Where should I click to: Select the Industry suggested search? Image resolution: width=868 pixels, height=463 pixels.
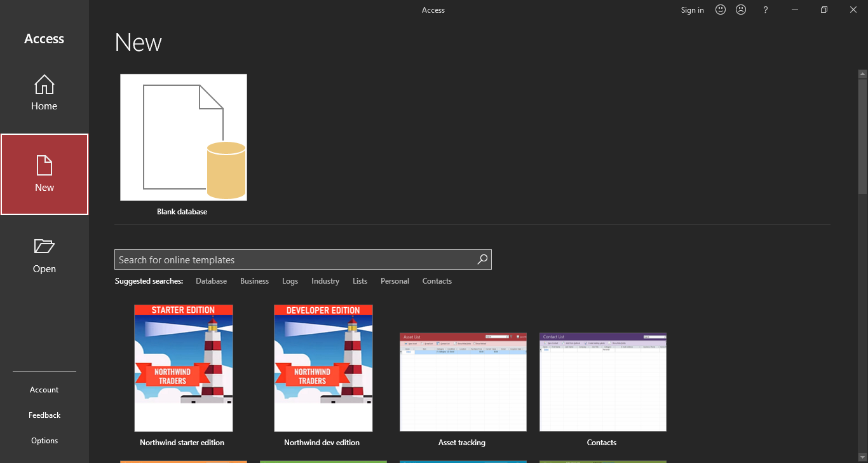(325, 281)
